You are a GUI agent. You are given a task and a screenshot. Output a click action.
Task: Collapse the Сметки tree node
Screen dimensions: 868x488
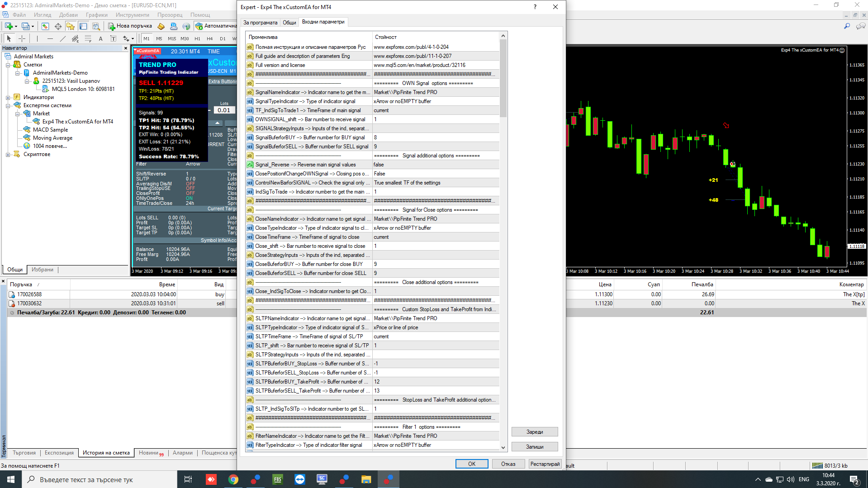coord(8,65)
